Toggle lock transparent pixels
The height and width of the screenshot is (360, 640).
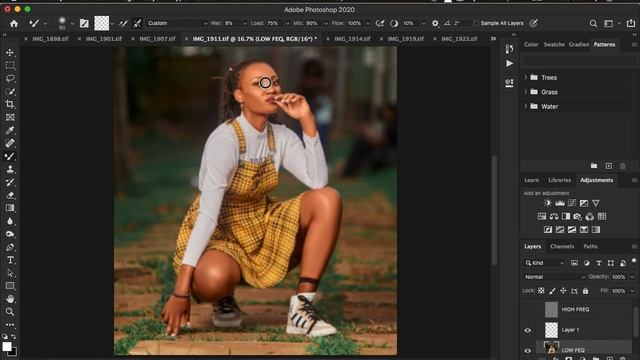click(x=541, y=291)
